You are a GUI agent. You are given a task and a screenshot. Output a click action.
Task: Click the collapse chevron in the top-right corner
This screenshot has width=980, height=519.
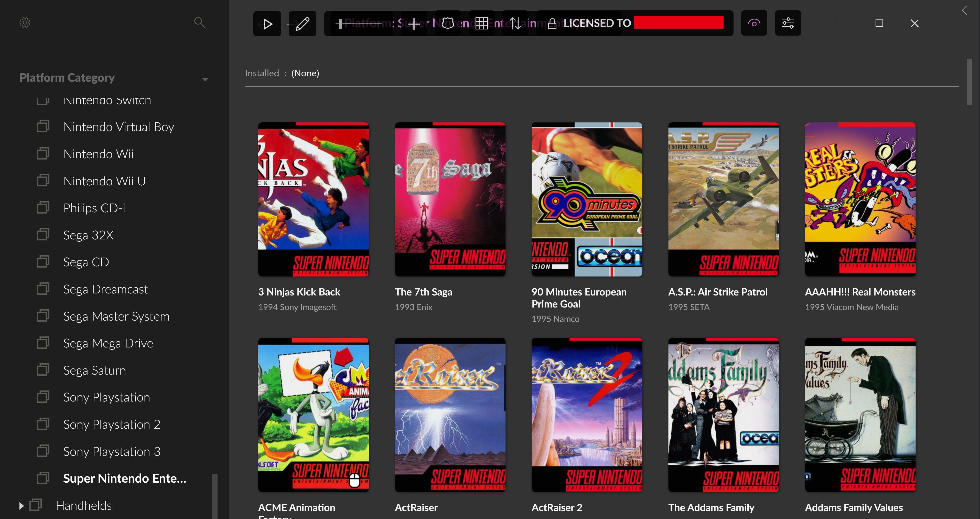(964, 10)
